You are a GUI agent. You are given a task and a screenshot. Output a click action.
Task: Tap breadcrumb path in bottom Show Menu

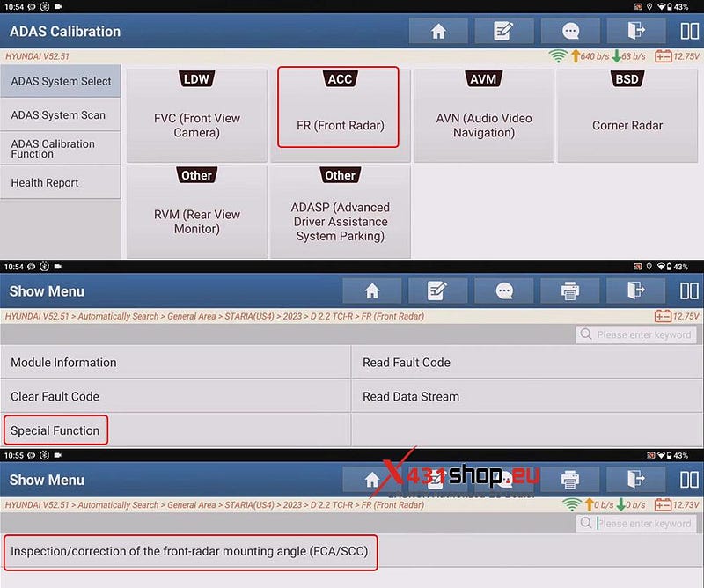214,505
